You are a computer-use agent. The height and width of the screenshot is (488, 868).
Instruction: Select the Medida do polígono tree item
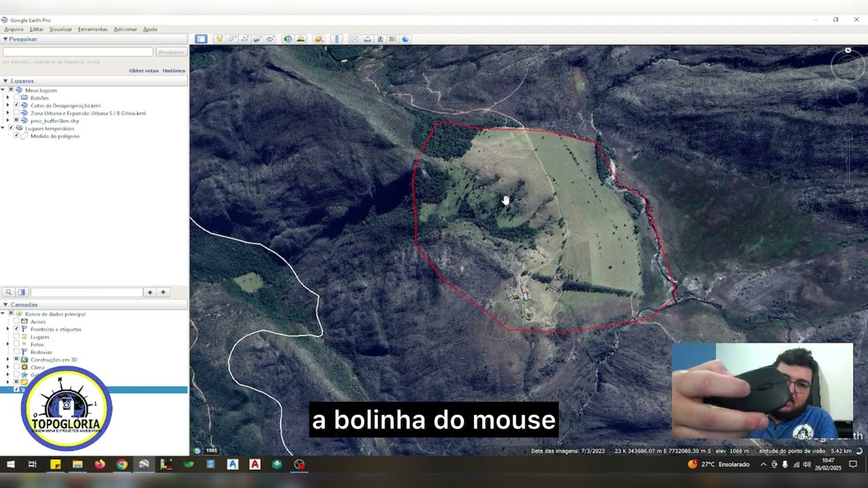[x=55, y=136]
